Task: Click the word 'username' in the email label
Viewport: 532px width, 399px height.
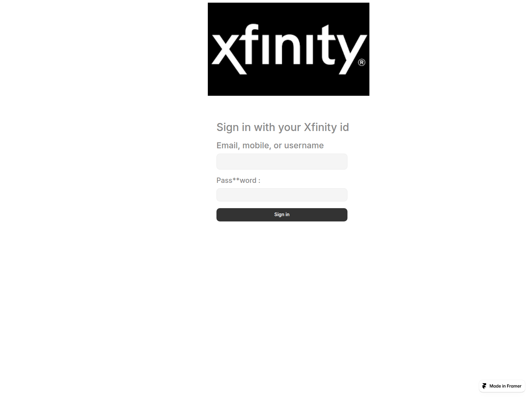Action: tap(304, 146)
